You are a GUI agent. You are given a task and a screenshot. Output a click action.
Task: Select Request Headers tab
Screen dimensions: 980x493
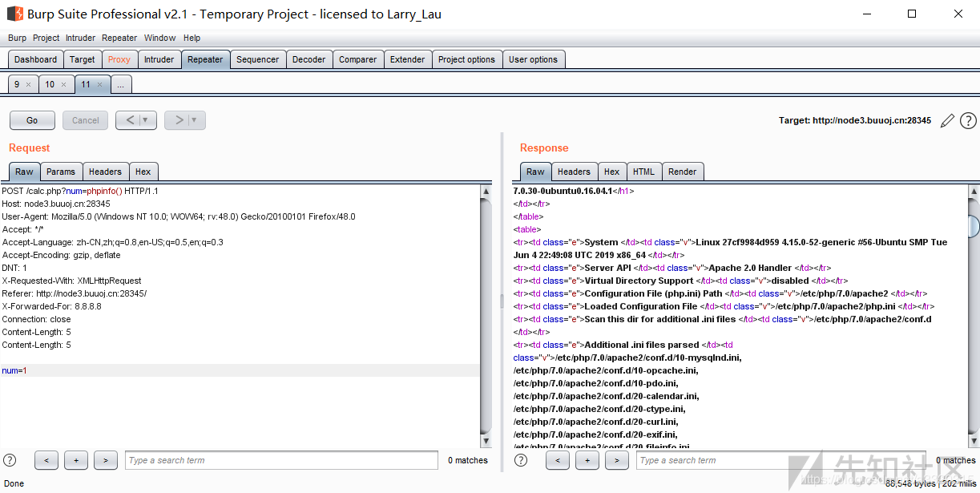(x=105, y=172)
